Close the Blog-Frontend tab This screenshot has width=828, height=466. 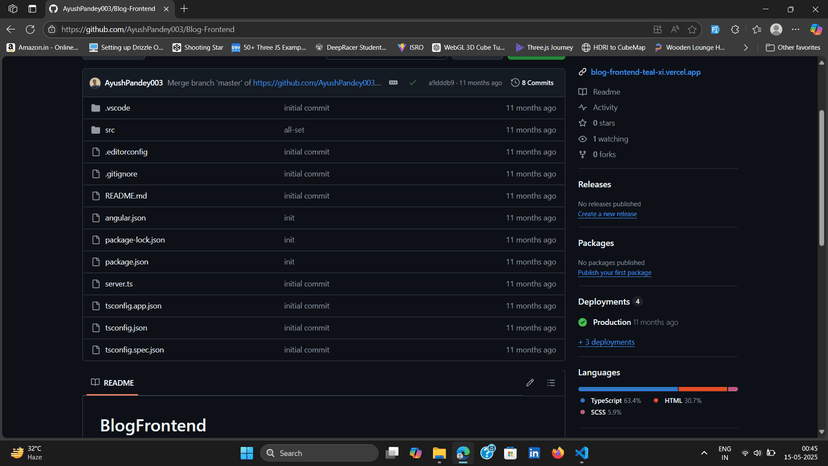166,9
